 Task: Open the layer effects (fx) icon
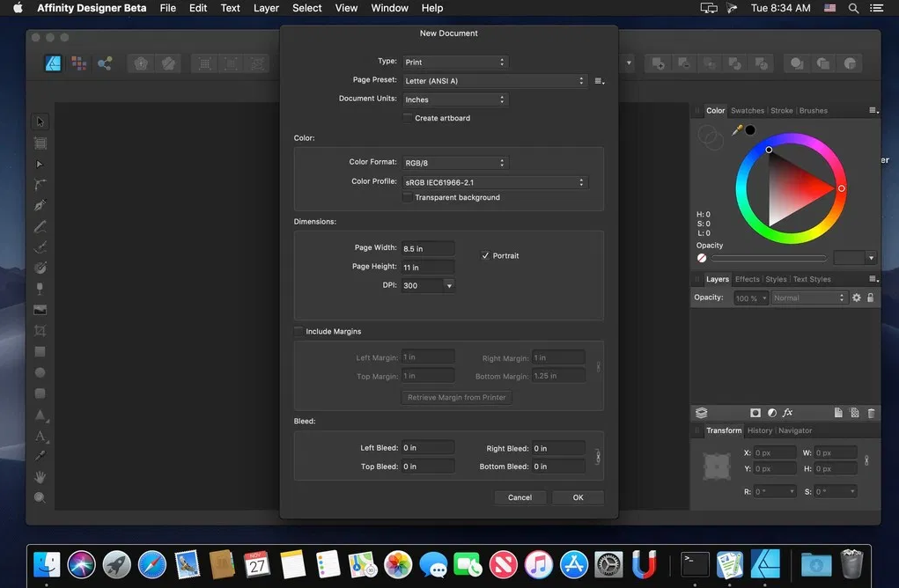(x=787, y=412)
